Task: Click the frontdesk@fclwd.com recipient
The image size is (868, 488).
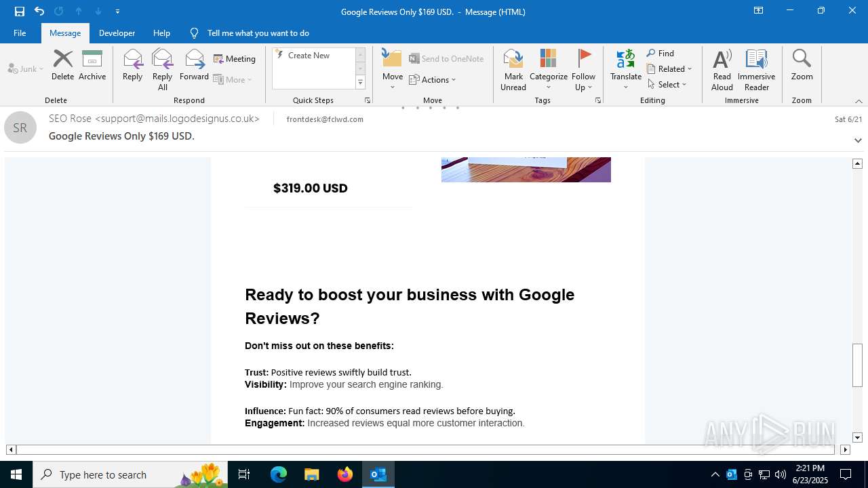Action: click(x=325, y=119)
